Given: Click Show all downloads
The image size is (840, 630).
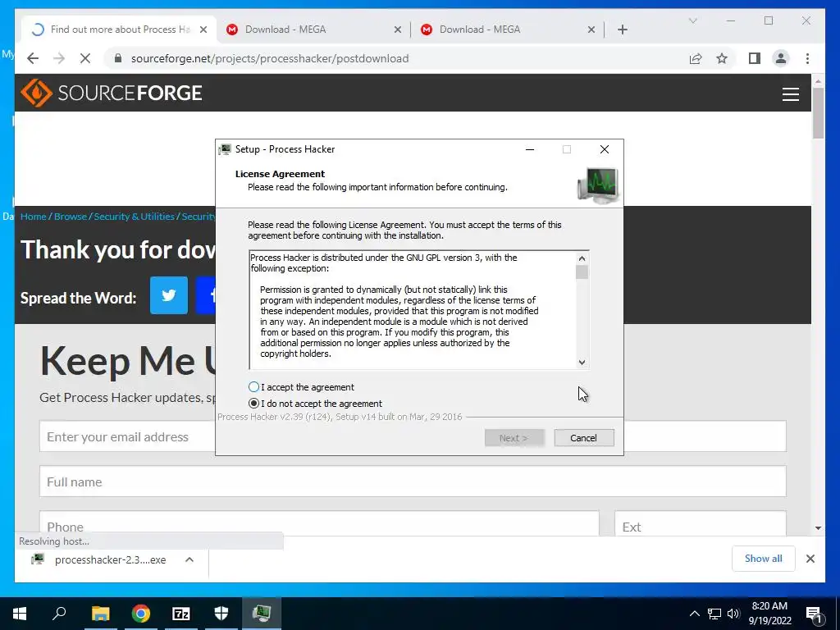Looking at the screenshot, I should click(763, 558).
